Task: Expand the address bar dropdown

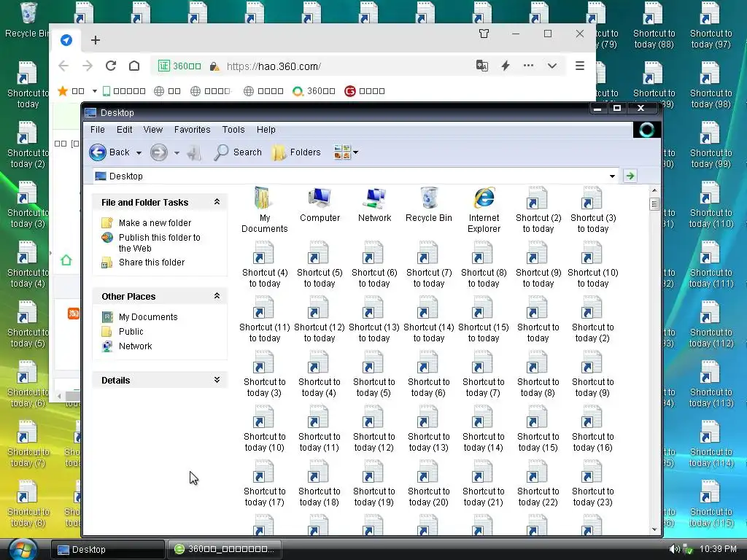Action: pyautogui.click(x=612, y=176)
